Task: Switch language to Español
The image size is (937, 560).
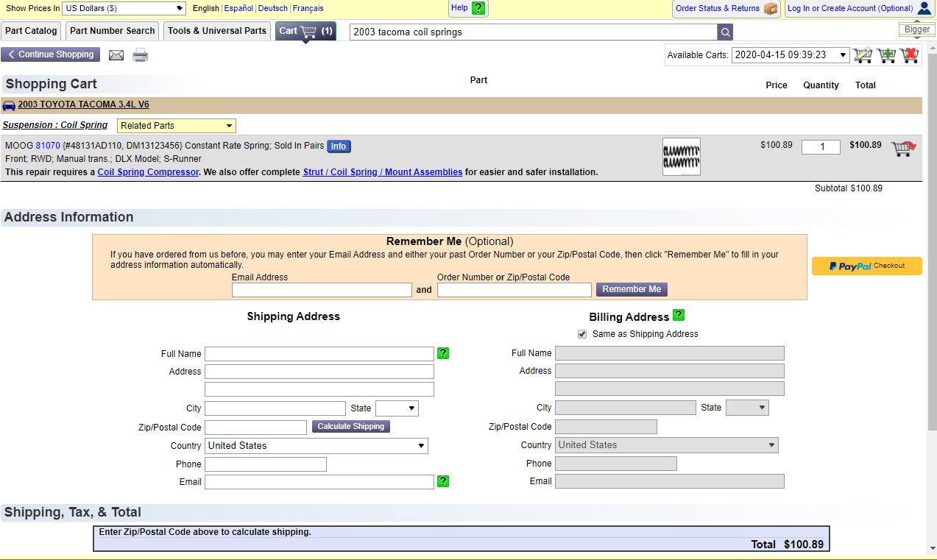Action: [238, 9]
